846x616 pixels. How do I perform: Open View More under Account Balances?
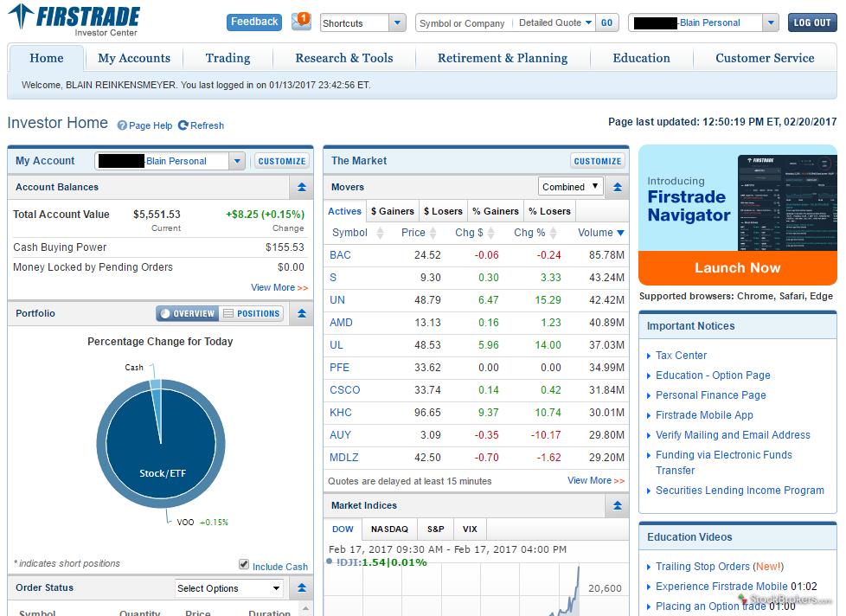click(x=279, y=287)
